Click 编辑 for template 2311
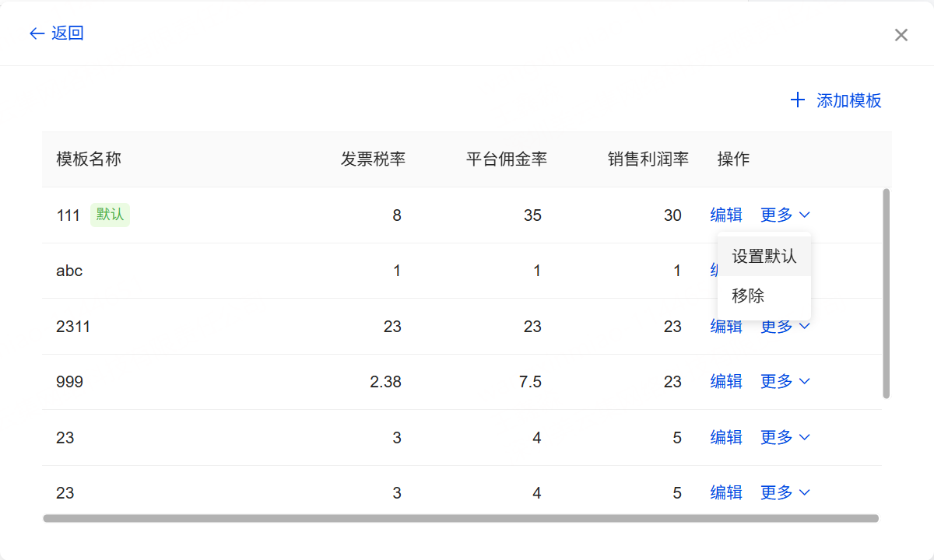The height and width of the screenshot is (560, 934). (x=725, y=327)
